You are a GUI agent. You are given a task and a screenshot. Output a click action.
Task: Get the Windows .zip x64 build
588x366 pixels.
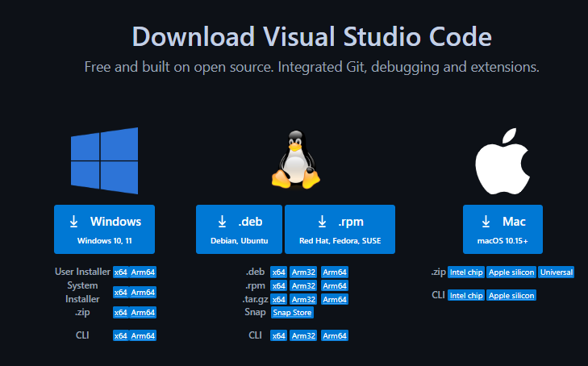[120, 313]
